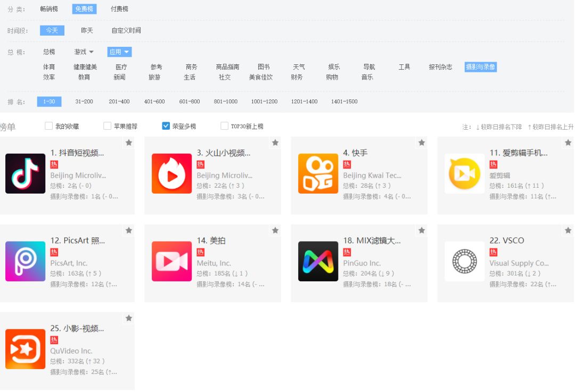The image size is (575, 392).
Task: Uncheck the 荣登多榜 filter
Action: coord(166,126)
